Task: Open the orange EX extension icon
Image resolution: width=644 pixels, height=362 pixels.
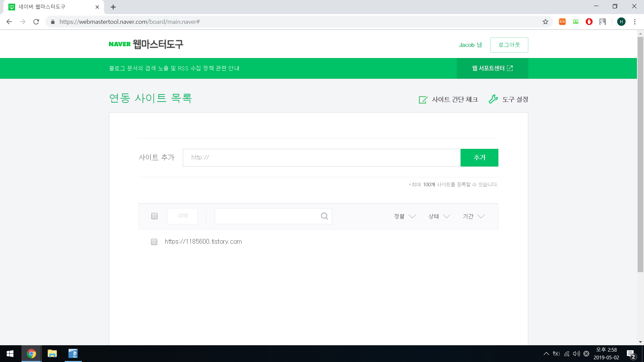Action: coord(562,22)
